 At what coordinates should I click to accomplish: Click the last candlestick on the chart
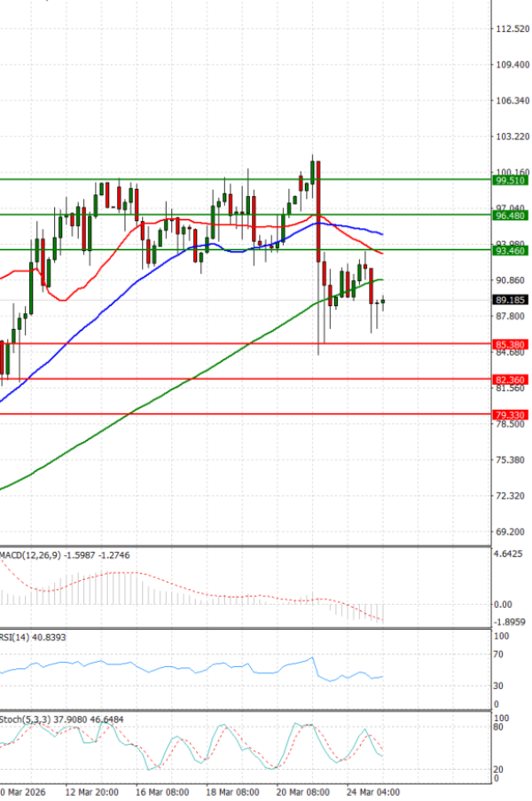coord(383,302)
